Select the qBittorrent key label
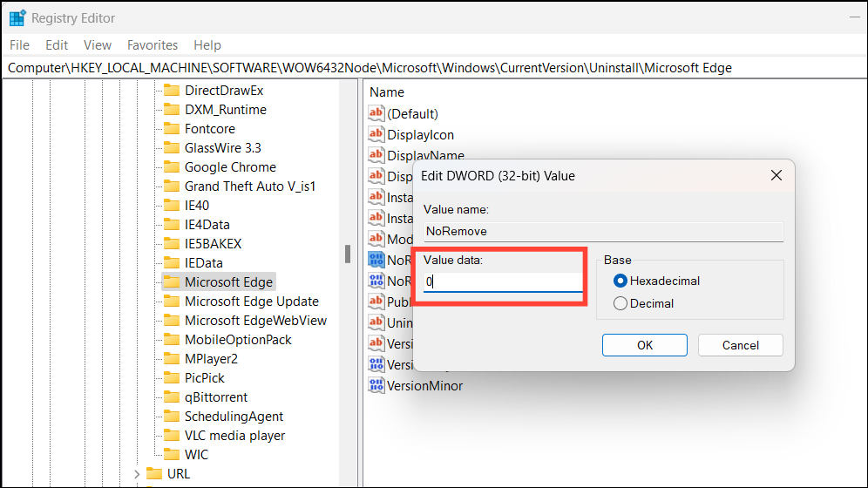Screen dimensions: 868x488 216,397
